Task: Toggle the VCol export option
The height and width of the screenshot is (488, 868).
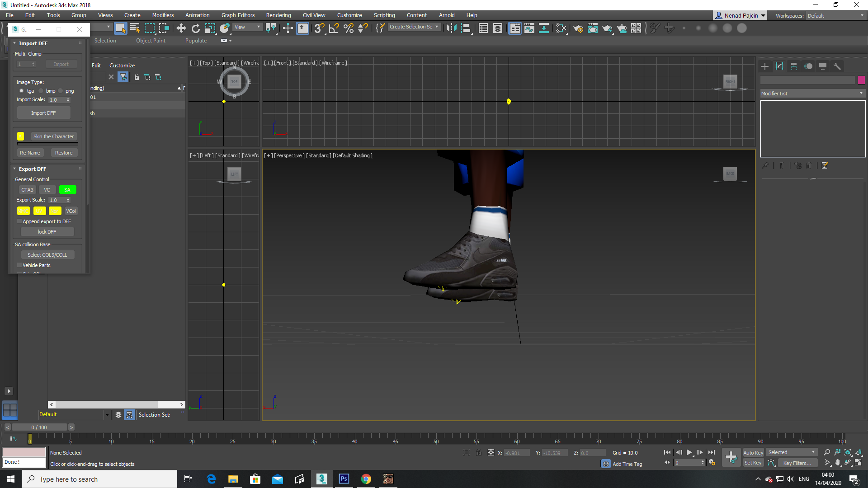Action: click(71, 211)
